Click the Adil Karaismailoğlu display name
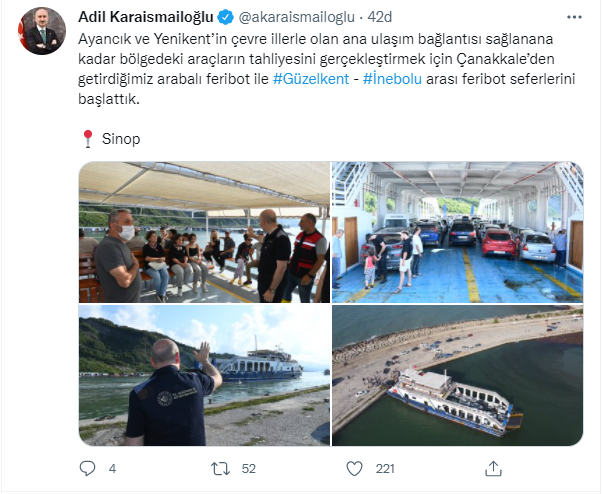 point(146,17)
